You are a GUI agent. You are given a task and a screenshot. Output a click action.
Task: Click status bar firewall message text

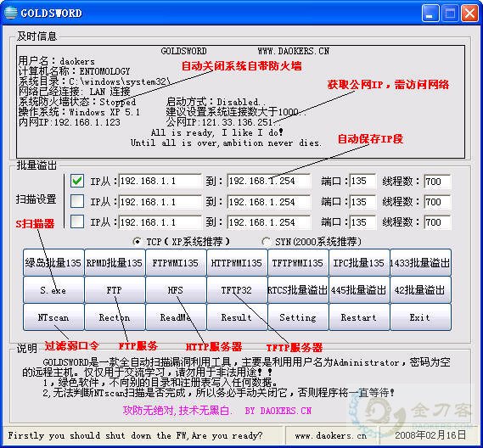[x=135, y=435]
